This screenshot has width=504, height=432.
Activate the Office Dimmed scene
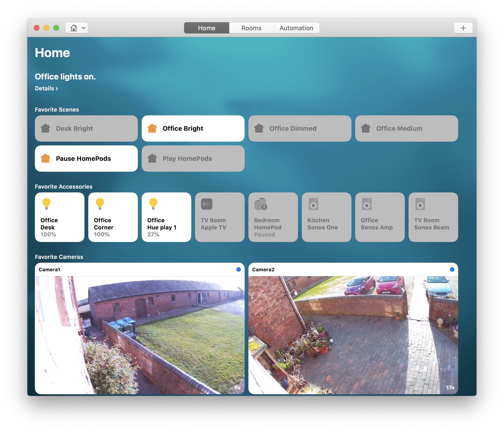[x=300, y=128]
